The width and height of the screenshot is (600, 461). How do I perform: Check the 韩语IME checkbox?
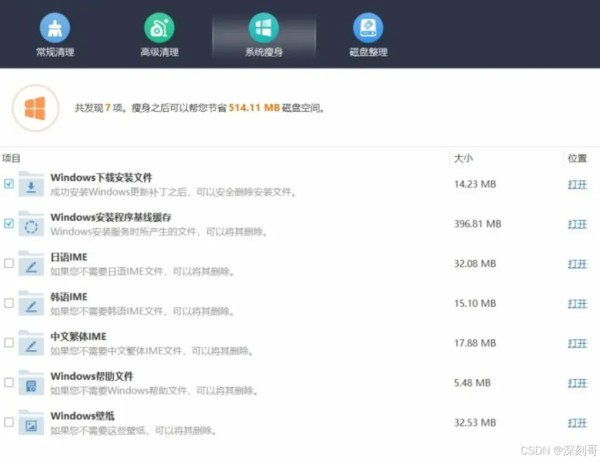(9, 303)
